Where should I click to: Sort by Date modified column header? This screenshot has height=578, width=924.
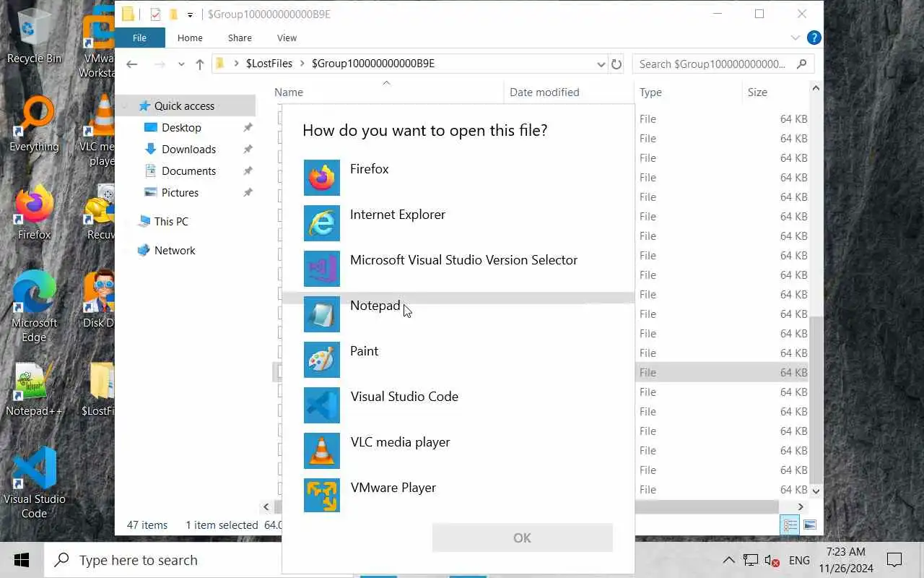(569, 92)
